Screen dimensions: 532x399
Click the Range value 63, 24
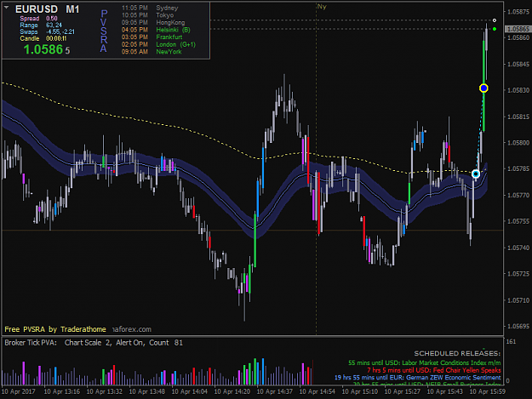pos(54,25)
